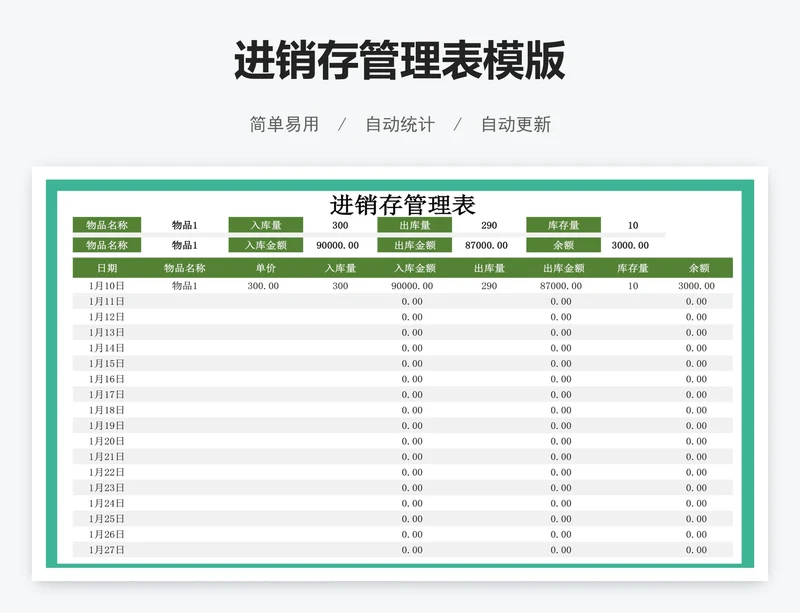The width and height of the screenshot is (800, 613).
Task: Click the 自动统计 subtitle text
Action: [x=400, y=125]
